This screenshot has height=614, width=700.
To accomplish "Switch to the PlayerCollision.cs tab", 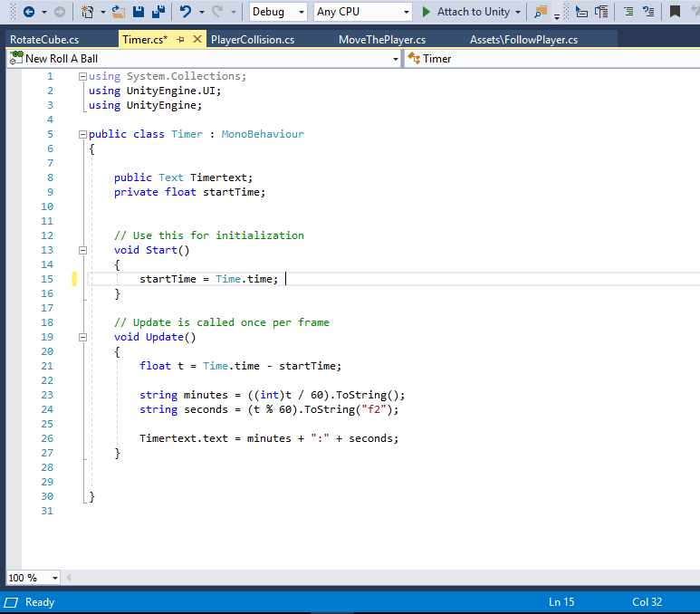I will coord(253,40).
